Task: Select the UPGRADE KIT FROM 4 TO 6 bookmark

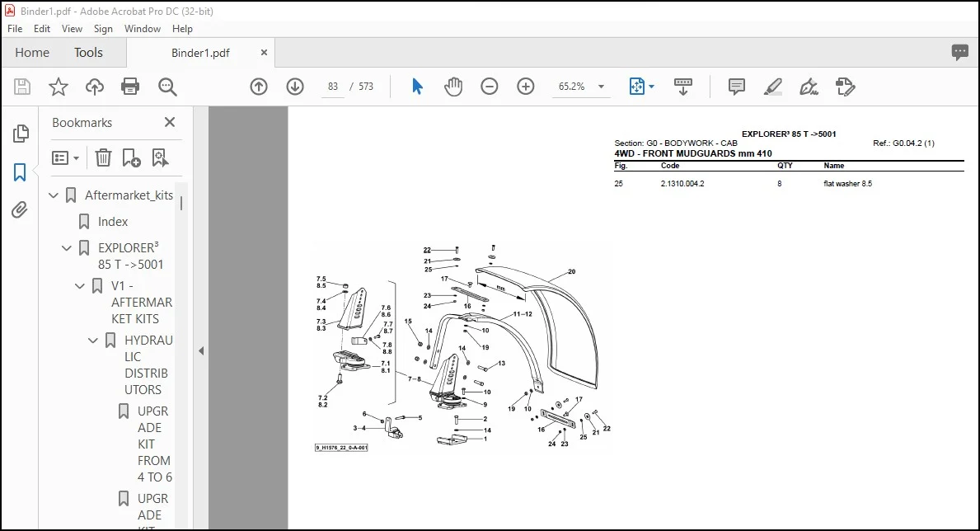Action: pos(154,444)
